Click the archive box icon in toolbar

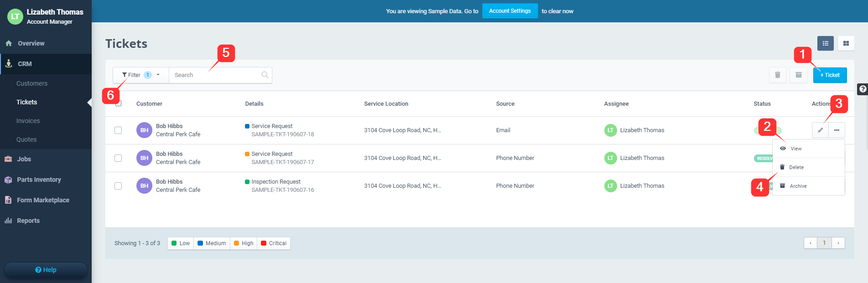coord(798,75)
